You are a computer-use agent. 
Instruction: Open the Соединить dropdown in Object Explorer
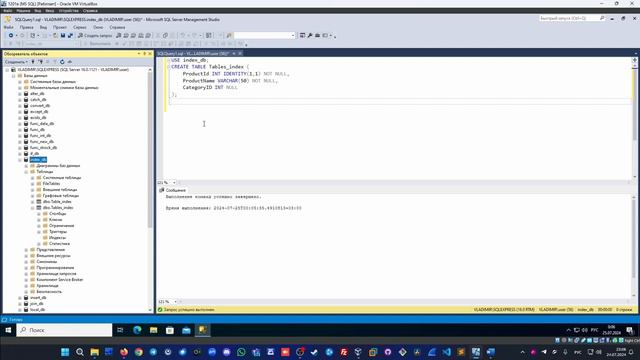click(16, 62)
